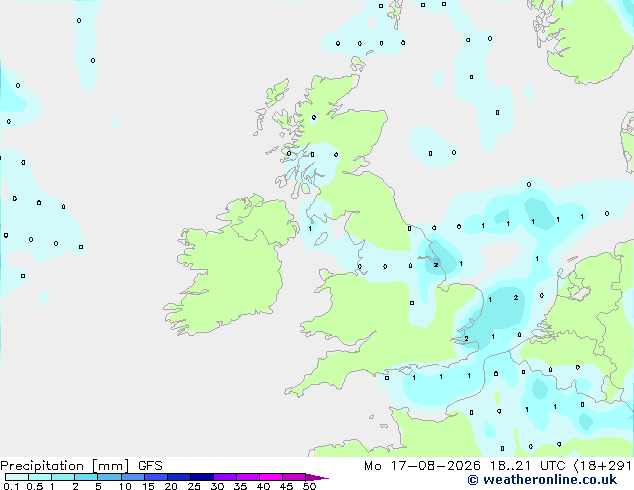
Task: Click the 40–45 mm magenta legend box
Action: pyautogui.click(x=271, y=477)
